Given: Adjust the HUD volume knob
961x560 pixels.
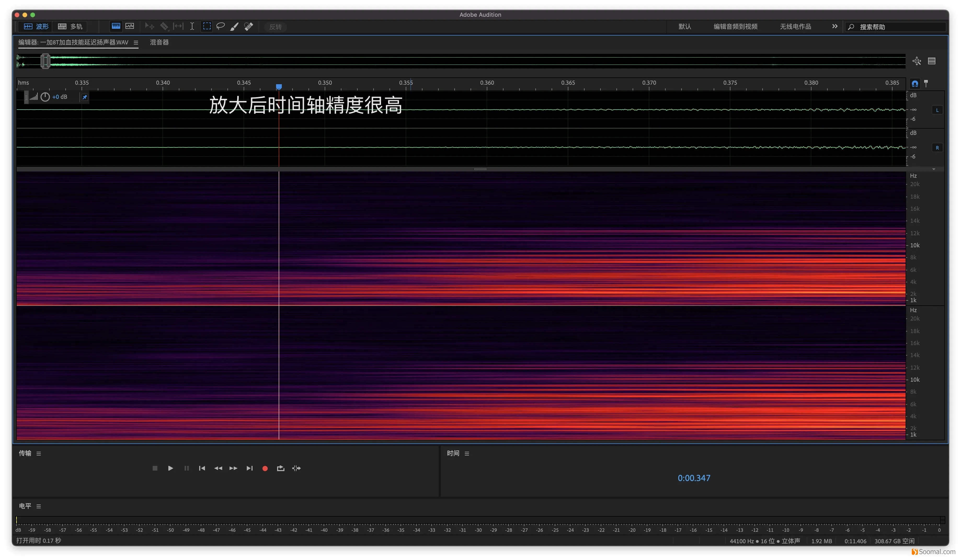Looking at the screenshot, I should [45, 97].
